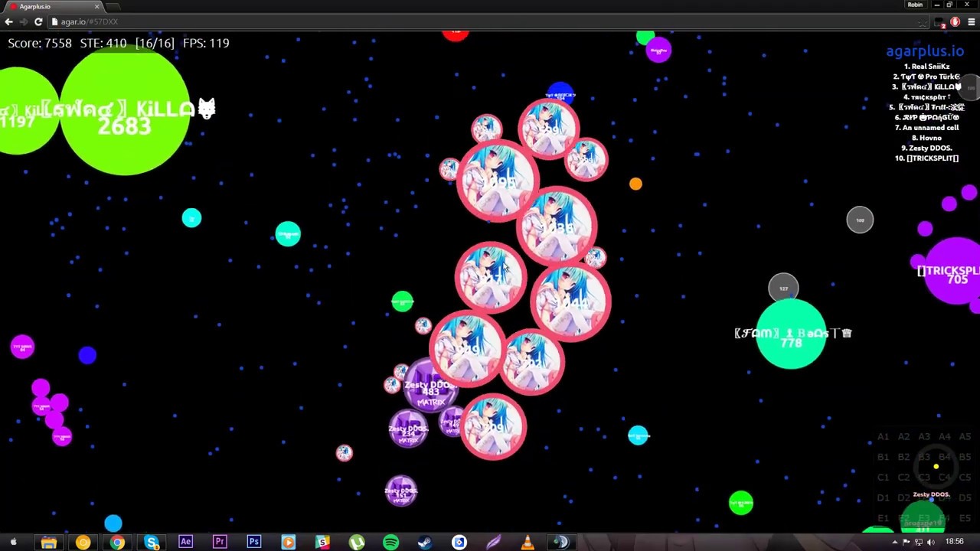Click the system clock showing 18:56
This screenshot has width=980, height=551.
(x=954, y=542)
